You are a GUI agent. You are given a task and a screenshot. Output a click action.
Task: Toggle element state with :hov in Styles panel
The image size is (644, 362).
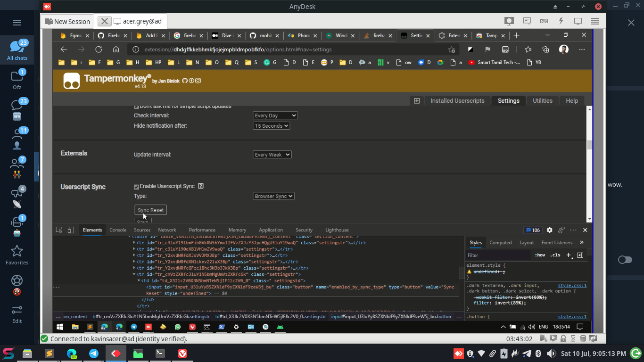pyautogui.click(x=540, y=255)
